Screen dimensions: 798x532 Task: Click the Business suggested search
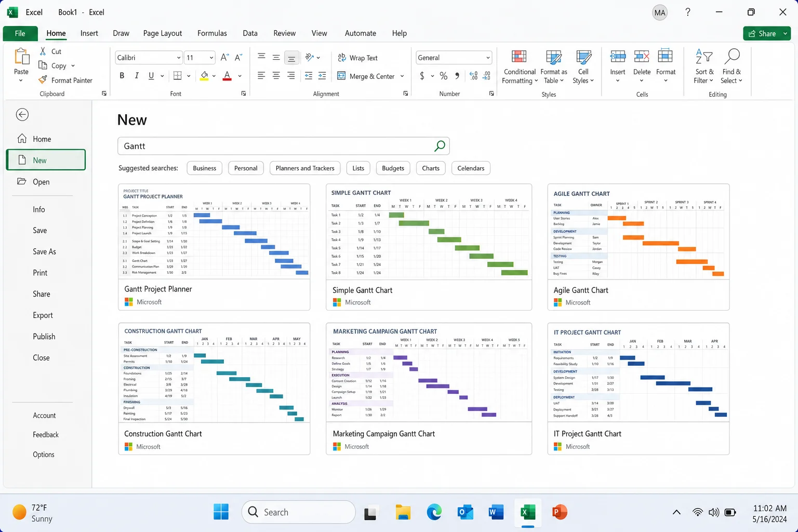[x=205, y=168]
